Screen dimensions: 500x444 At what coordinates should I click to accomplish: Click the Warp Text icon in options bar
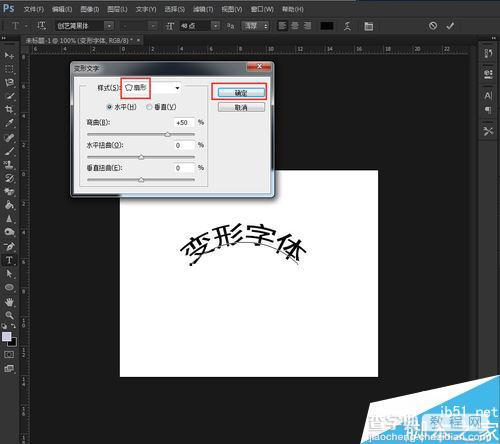coord(347,26)
